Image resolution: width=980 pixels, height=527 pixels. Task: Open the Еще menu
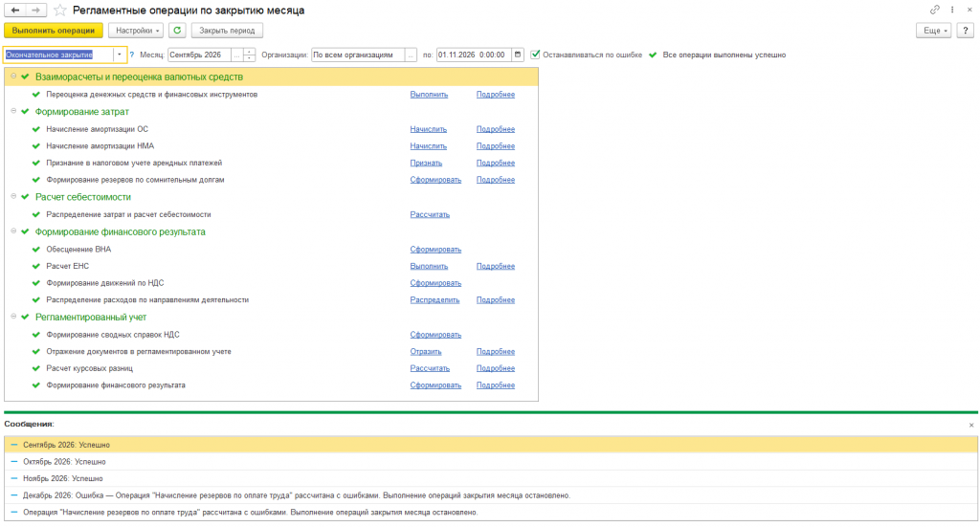(934, 30)
